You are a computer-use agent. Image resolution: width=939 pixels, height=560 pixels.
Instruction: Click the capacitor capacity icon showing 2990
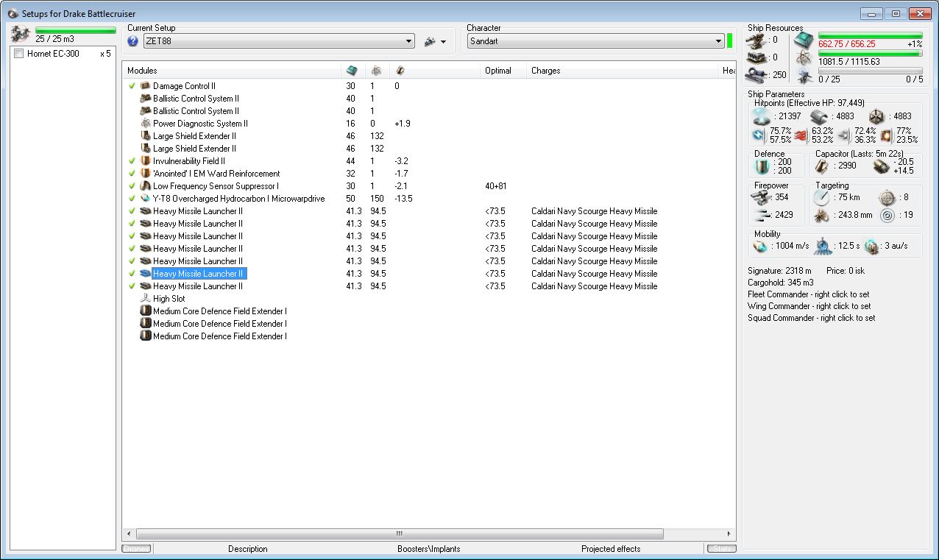coord(823,166)
